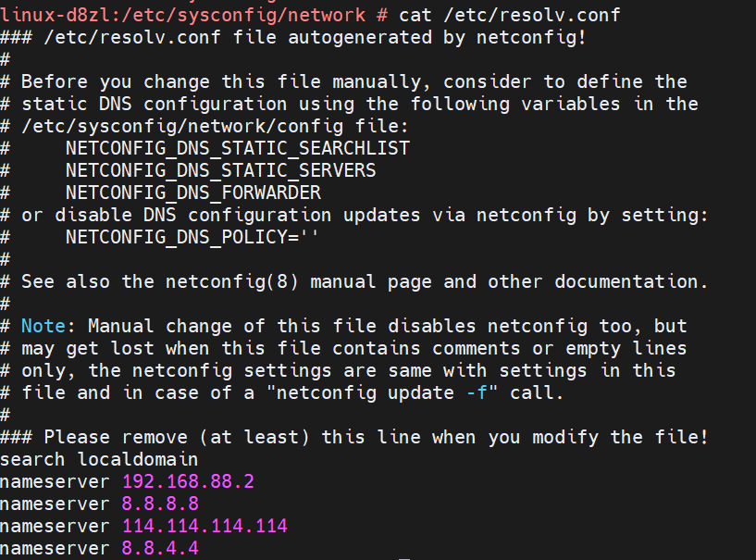Click the nameserver IP 8.8.4.4

[x=161, y=548]
